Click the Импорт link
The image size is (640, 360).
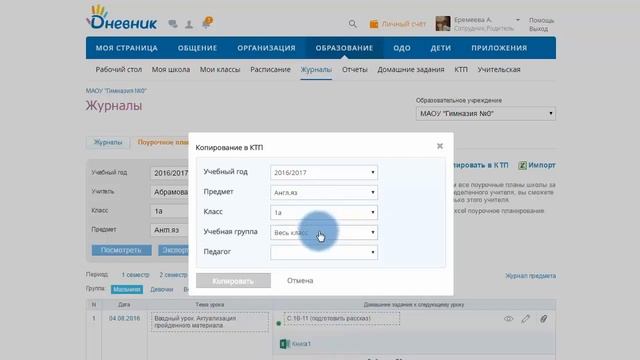click(542, 165)
